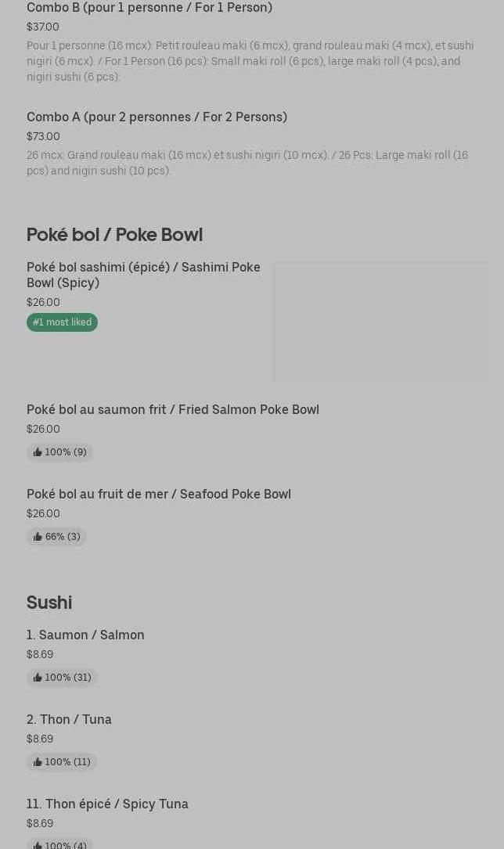Screen dimensions: 504x849
Task: Select 1. Saumon / Salmon sushi
Action: click(85, 635)
